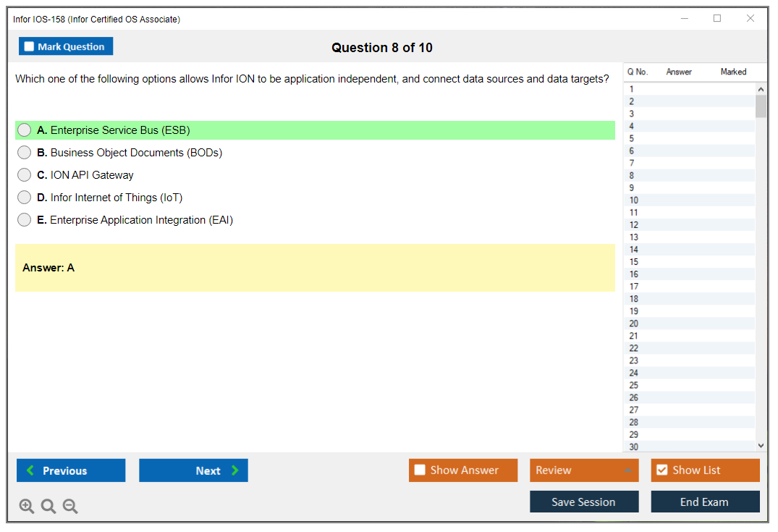Toggle the Mark Question checkbox
Screen dimensions: 778x532
(30, 46)
